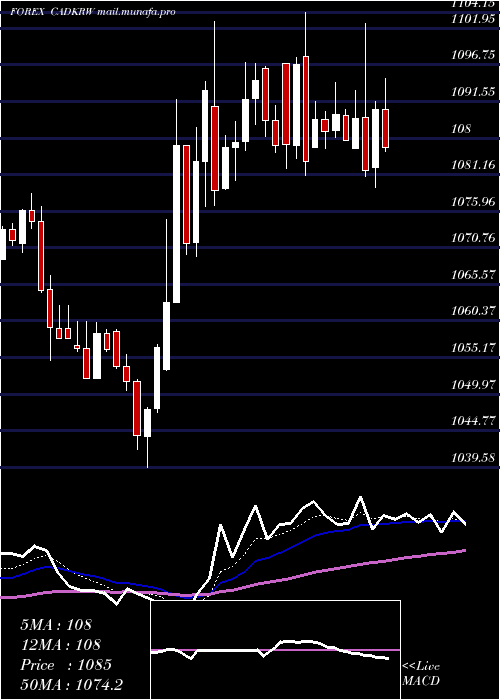This screenshot has height=700, width=500.
Task: Click the lowest candlestick near 1039.58
Action: point(147,423)
